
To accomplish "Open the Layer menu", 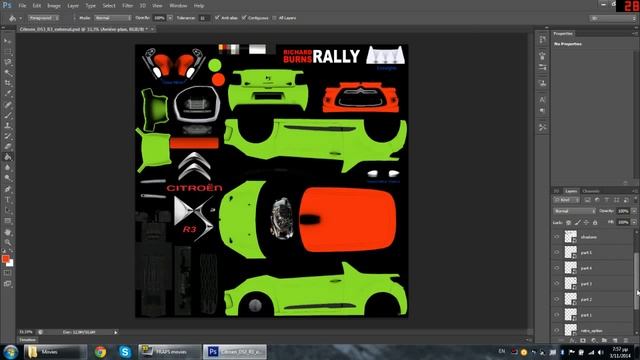I will pyautogui.click(x=73, y=6).
